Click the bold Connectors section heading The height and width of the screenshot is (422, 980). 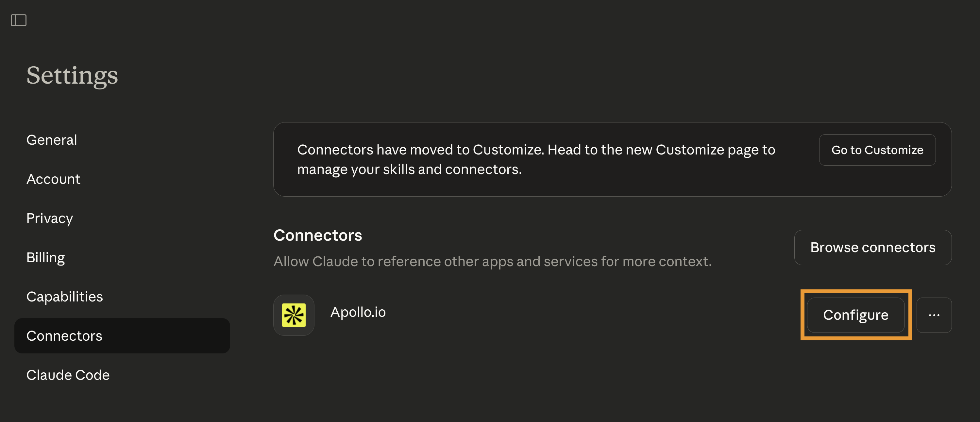pos(318,235)
